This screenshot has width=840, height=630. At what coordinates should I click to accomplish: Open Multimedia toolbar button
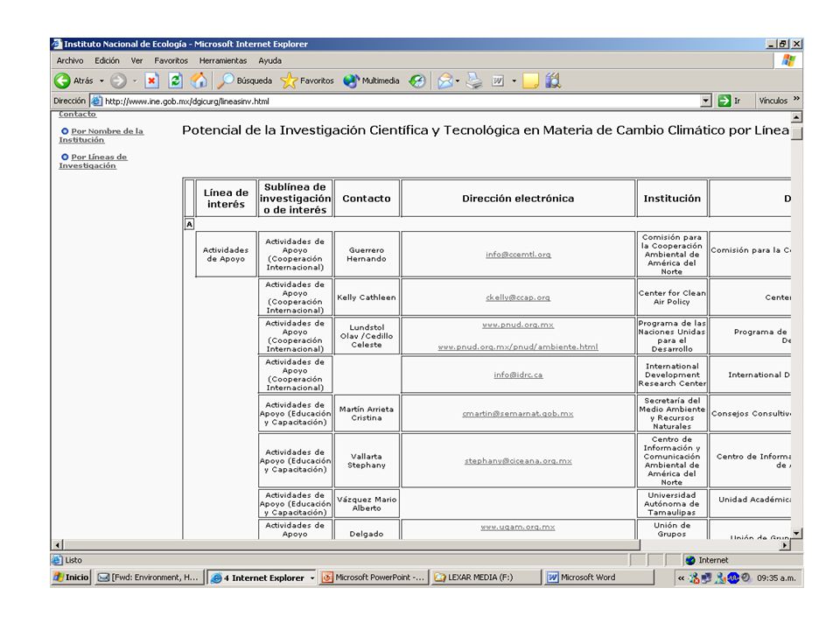pos(371,80)
